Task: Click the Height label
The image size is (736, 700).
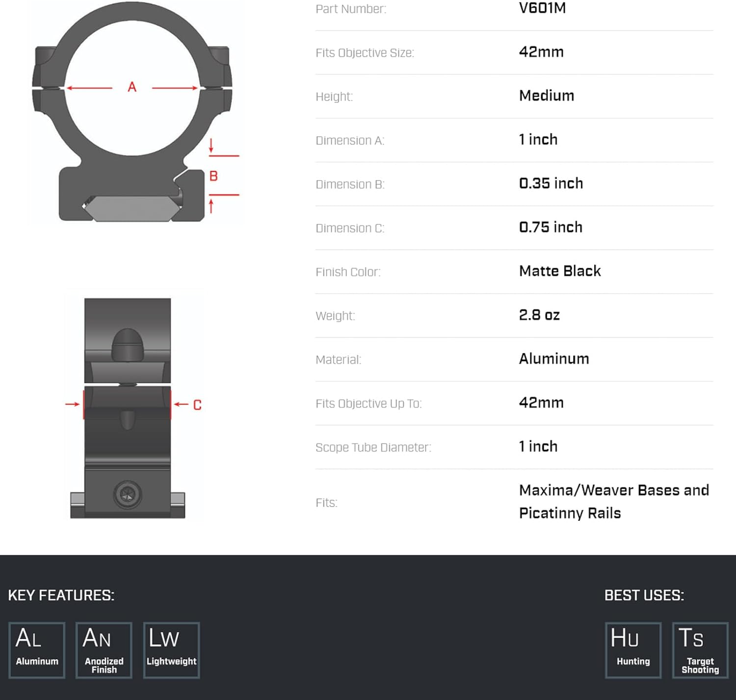Action: (334, 97)
